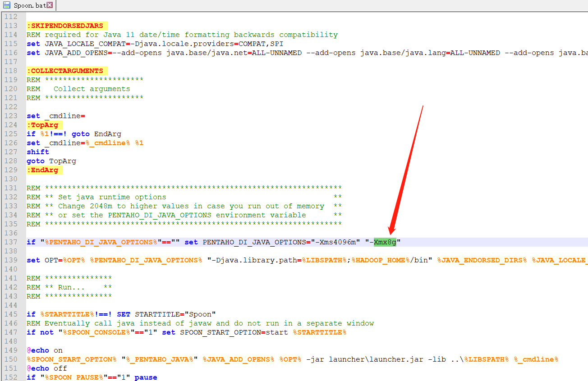Click "%PENTAHO_DI_JAVA_OPTIONS%" in the if condition on line 137

[101, 242]
